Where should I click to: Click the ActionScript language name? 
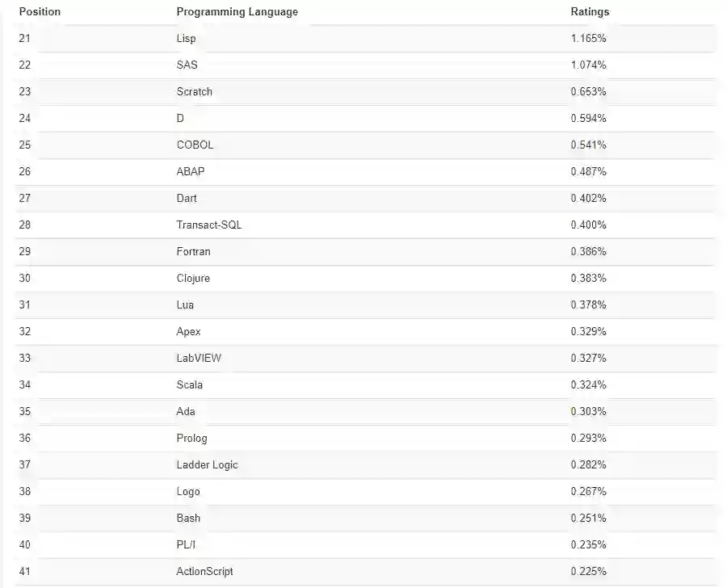pos(204,571)
